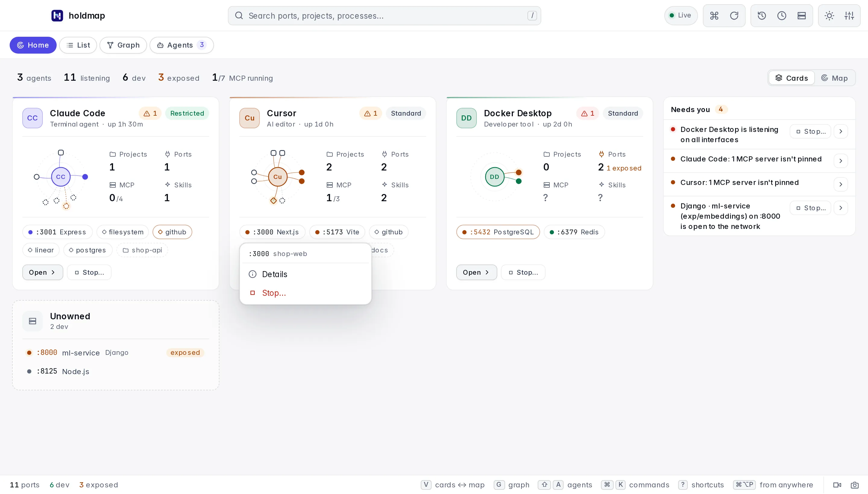The image size is (868, 494).
Task: Switch to the Graph tab
Action: (123, 45)
